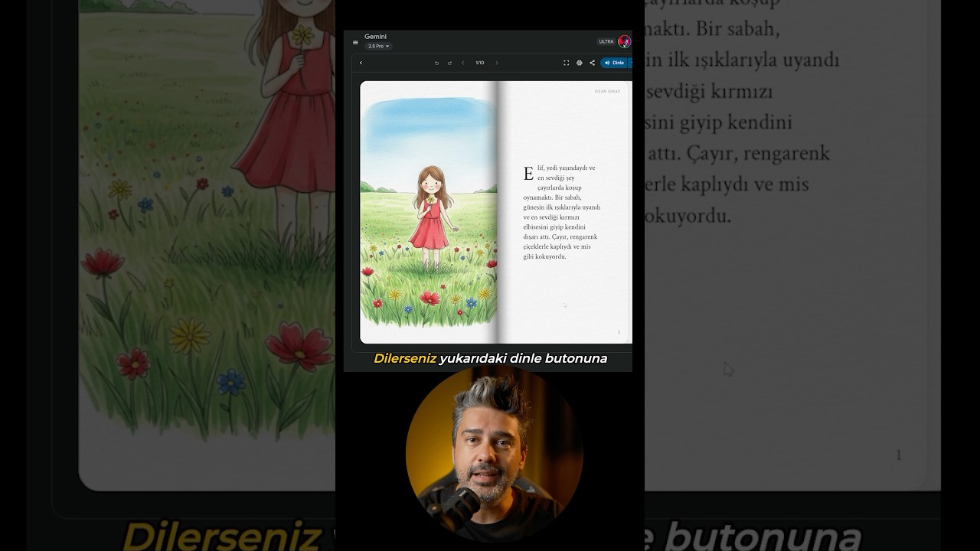Viewport: 980px width, 551px height.
Task: Click the OZAN SIHAY author label
Action: click(607, 91)
